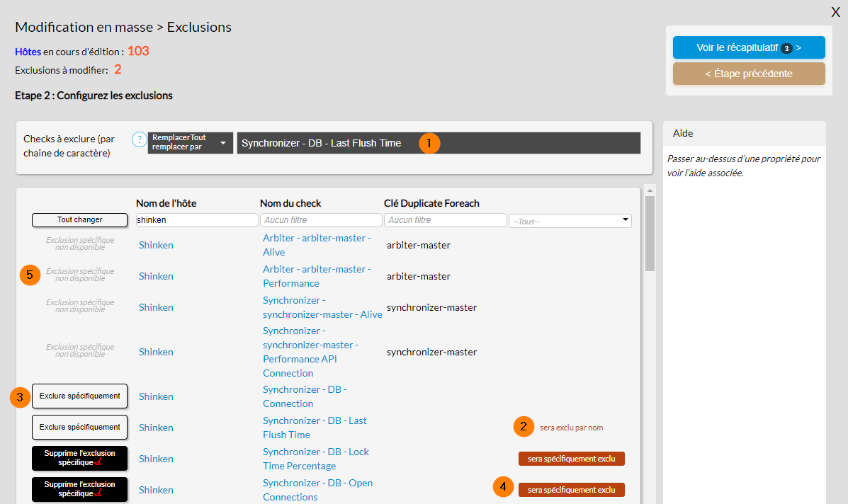
Task: Remove specific exclusion for DB - Open Connections
Action: point(79,490)
